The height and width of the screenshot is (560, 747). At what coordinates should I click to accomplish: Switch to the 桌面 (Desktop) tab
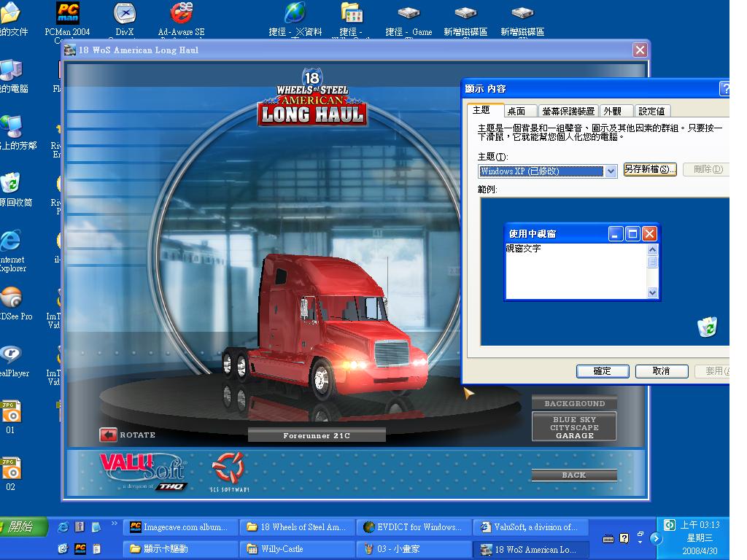[x=516, y=111]
